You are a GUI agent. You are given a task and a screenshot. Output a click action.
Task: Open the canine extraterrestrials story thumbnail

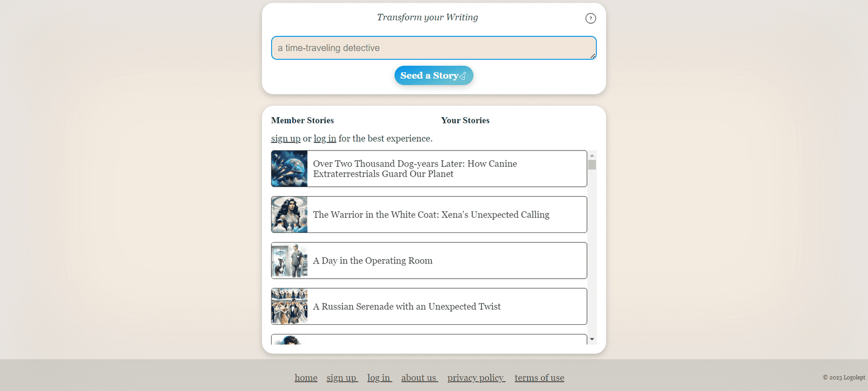click(x=290, y=169)
